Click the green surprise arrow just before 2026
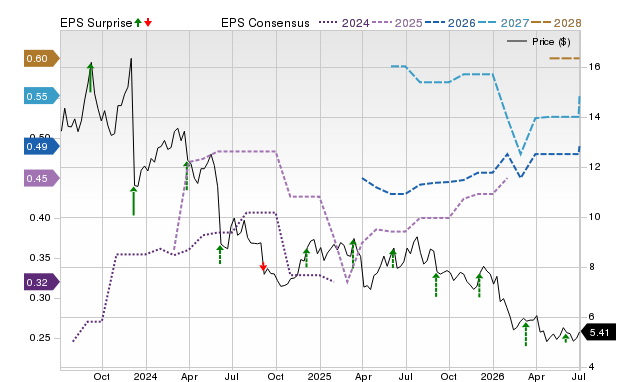The image size is (640, 382). (x=479, y=285)
